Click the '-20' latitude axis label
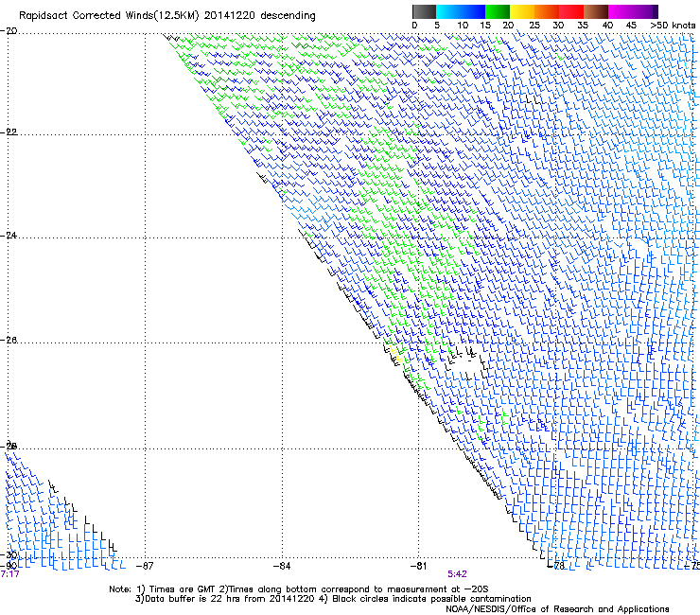This screenshot has height=615, width=700. (x=9, y=31)
